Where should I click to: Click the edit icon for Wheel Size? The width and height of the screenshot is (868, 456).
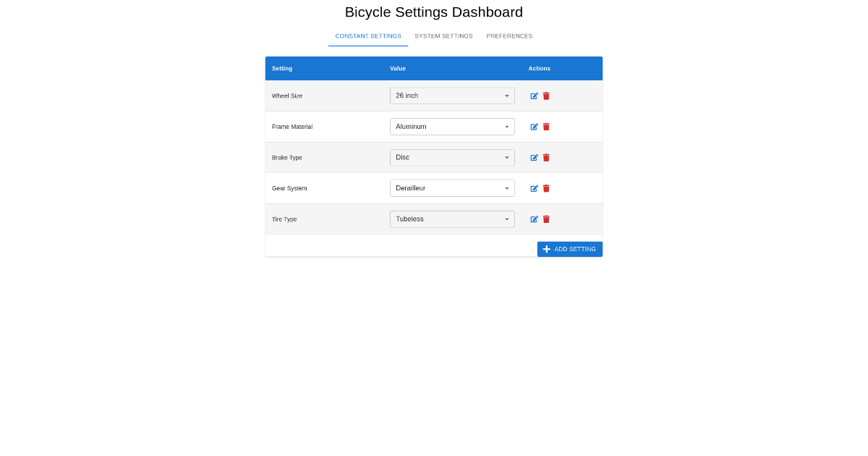(x=535, y=96)
